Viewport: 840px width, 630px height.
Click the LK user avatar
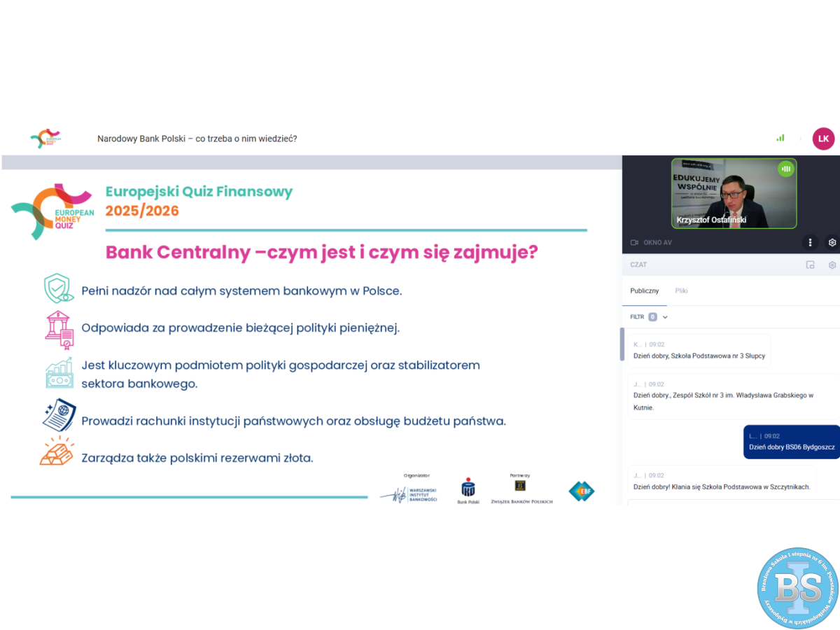823,139
